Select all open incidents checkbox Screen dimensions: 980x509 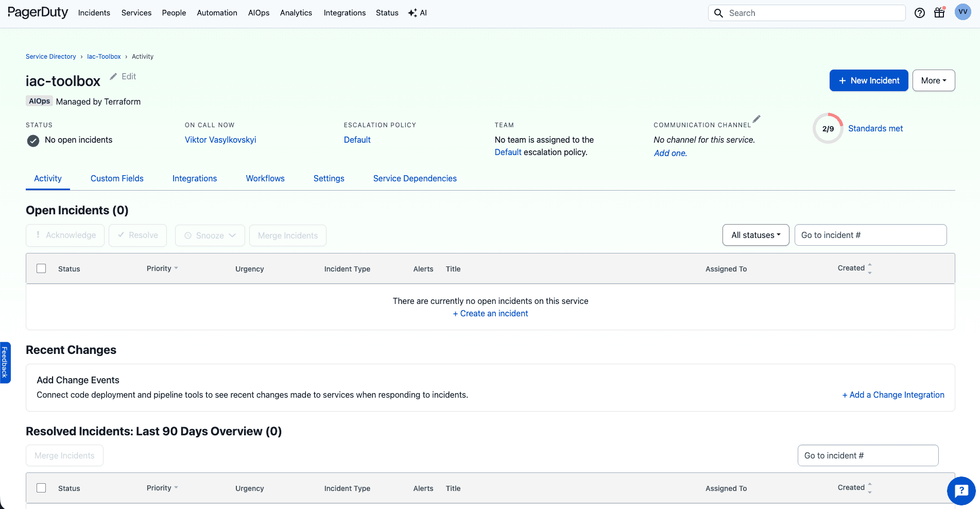[x=41, y=268]
